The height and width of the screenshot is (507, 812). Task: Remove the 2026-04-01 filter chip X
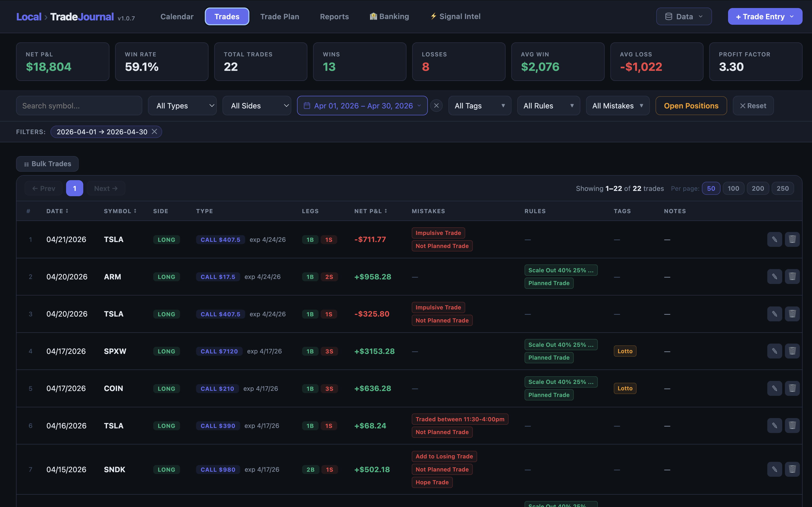coord(154,132)
